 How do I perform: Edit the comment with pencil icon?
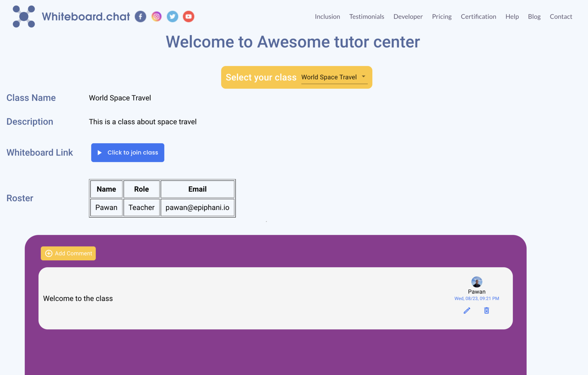467,310
